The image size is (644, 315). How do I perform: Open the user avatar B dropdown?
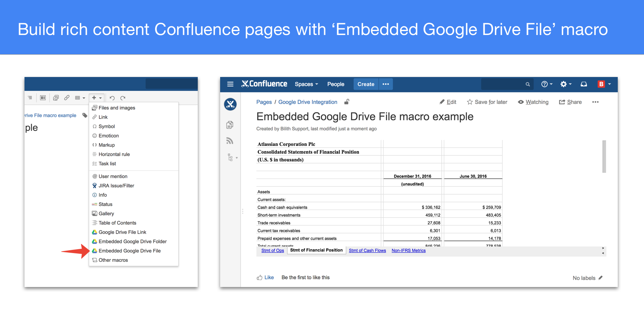pyautogui.click(x=604, y=84)
